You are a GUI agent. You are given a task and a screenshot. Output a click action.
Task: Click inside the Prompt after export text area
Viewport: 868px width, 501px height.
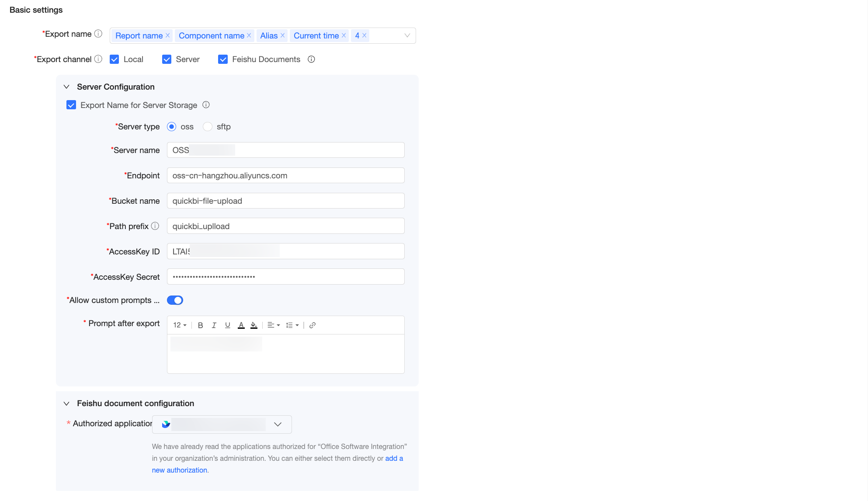(286, 354)
